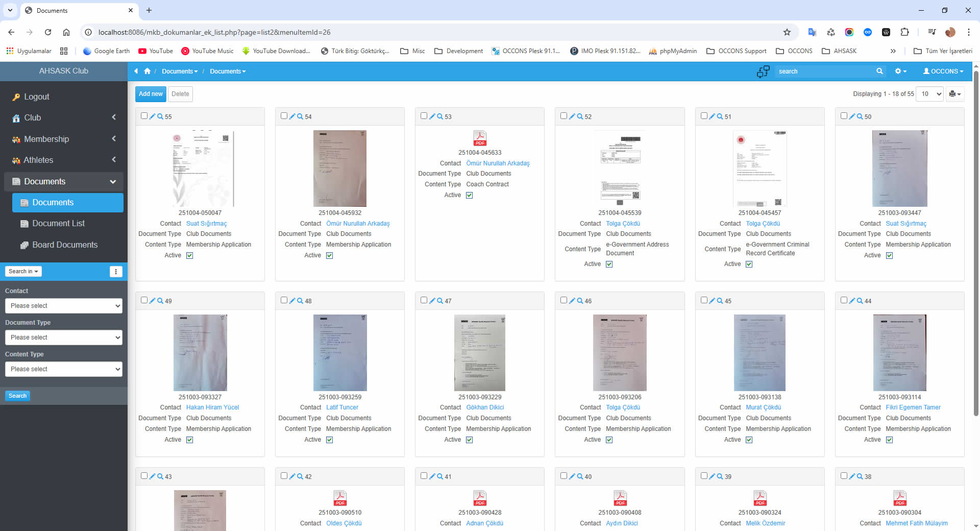Screen dimensions: 980x531
Task: Click the three-dot options icon in search panel
Action: 116,272
